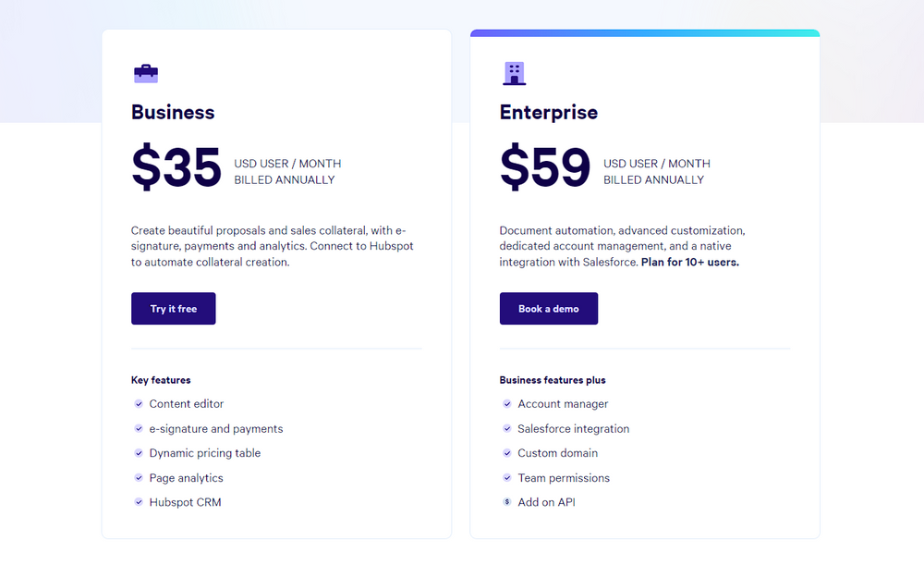Click the checkmark beside Dynamic pricing table
Screen dimensions: 924x565
[138, 453]
